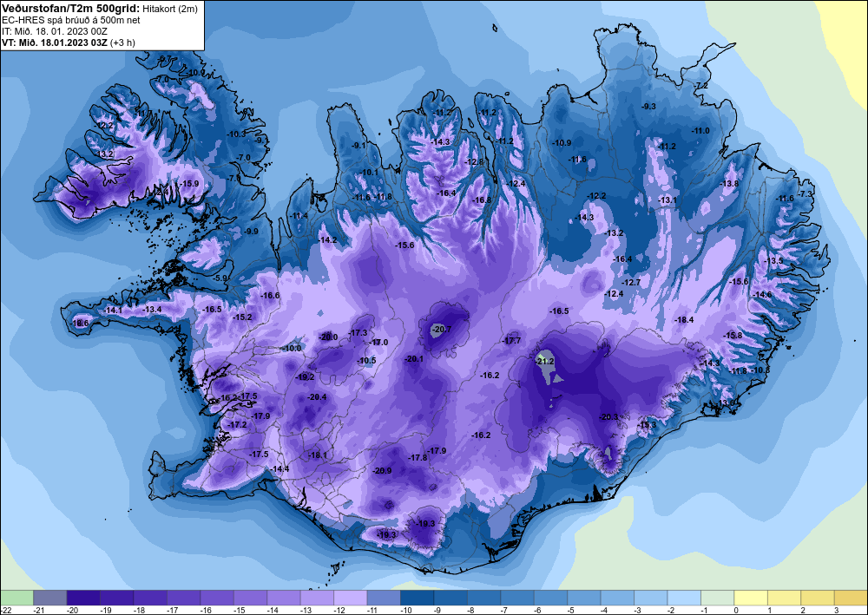This screenshot has width=868, height=615.
Task: Click the -18.1 temperature label
Action: pos(318,455)
